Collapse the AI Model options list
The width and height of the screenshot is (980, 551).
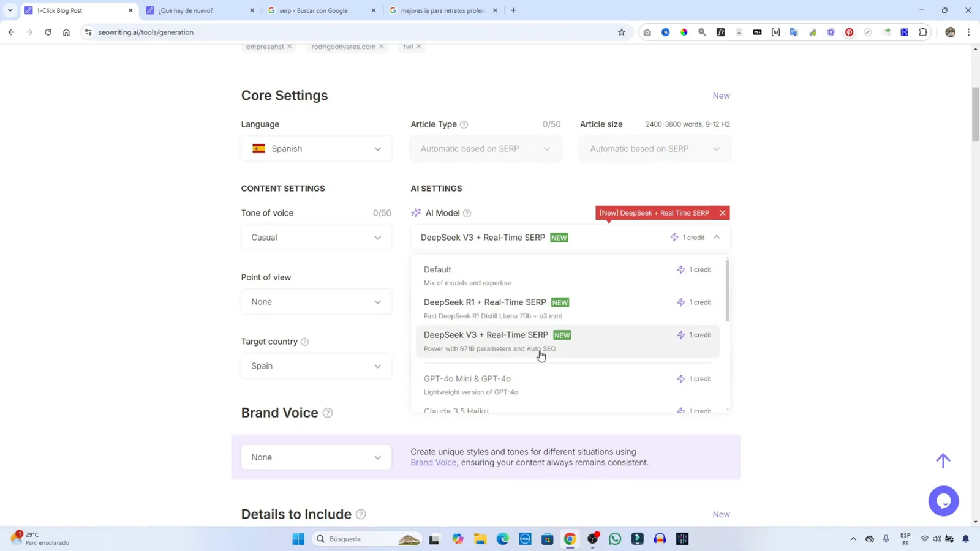point(717,238)
